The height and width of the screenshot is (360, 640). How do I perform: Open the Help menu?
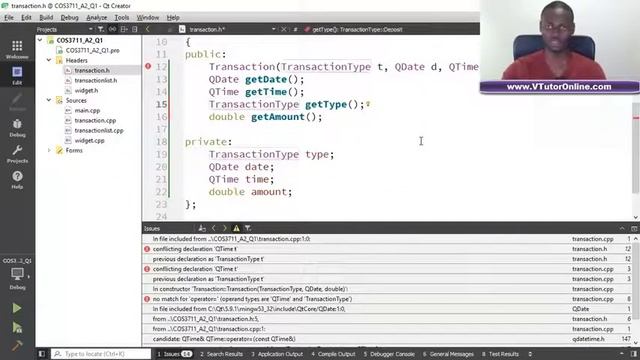(173, 18)
